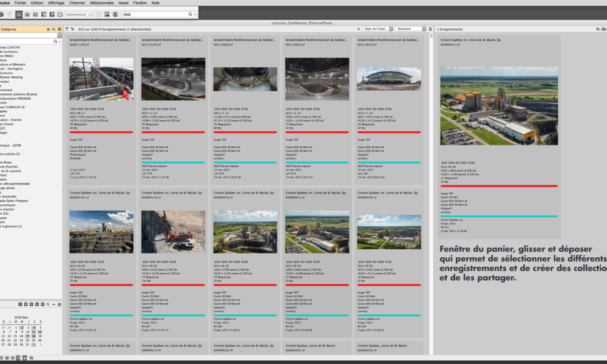Select the orange drilling machine quarry thumbnail
The width and height of the screenshot is (607, 364).
173,232
